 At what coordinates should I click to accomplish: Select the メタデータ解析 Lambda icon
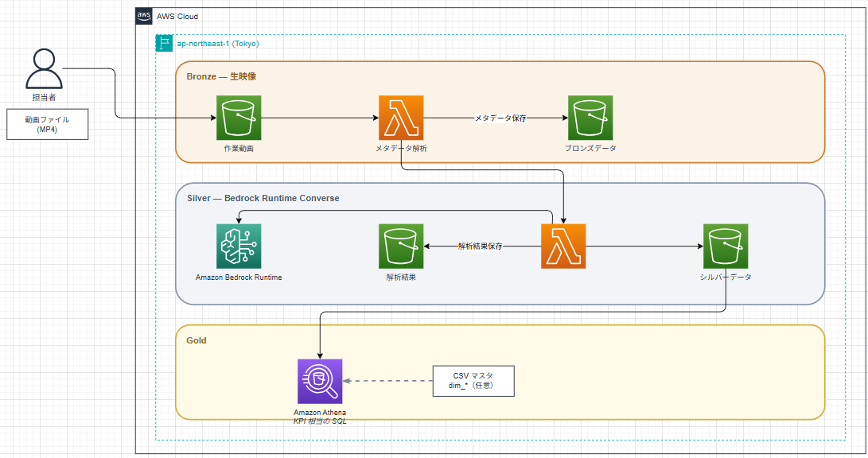[x=401, y=118]
